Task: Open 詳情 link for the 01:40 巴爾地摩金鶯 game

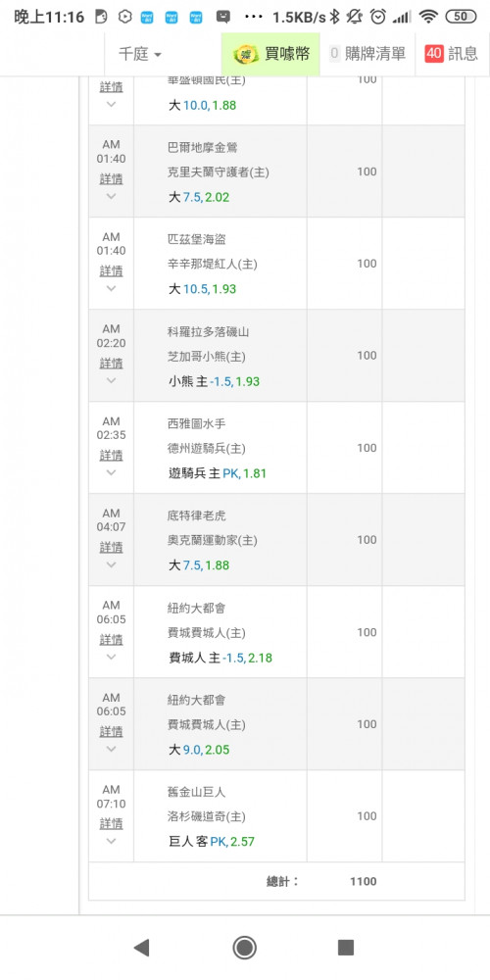Action: 112,179
